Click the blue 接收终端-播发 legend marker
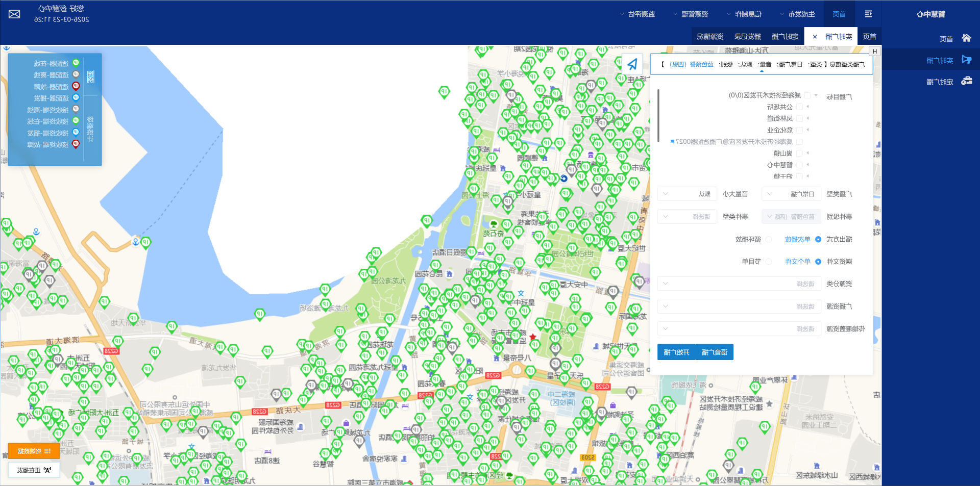980x486 pixels. (x=76, y=133)
